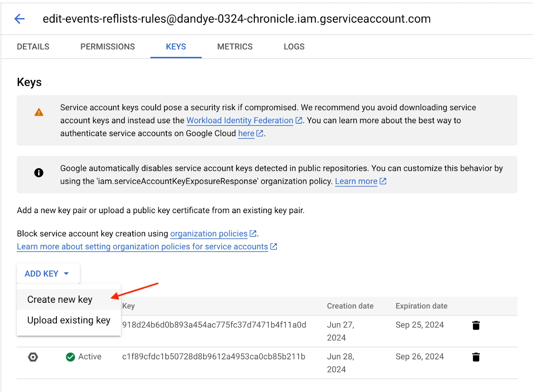Click the Sep 26, 2024 expiration date
This screenshot has height=392, width=533.
click(420, 356)
